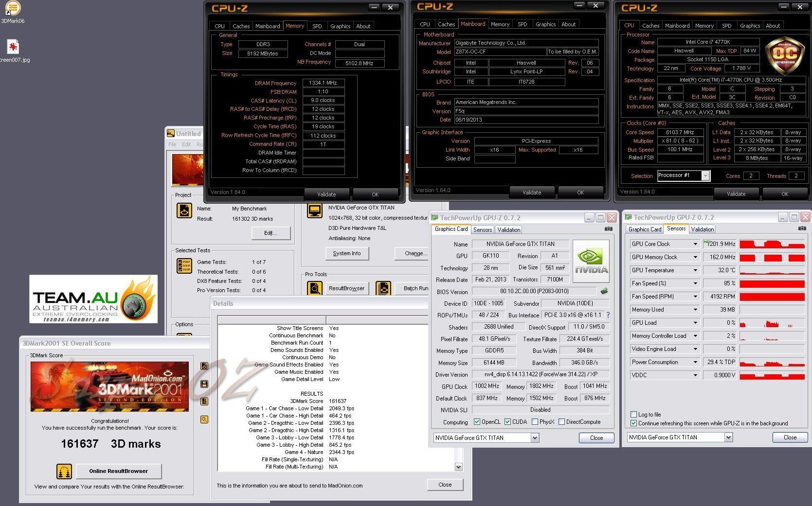Click the Core Speed value 6103.7 MHz
Image resolution: width=812 pixels, height=506 pixels.
(680, 132)
